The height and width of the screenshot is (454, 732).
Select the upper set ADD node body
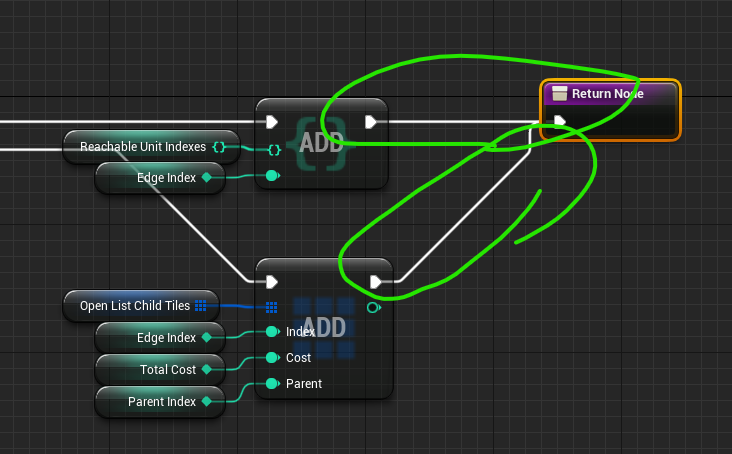[322, 144]
